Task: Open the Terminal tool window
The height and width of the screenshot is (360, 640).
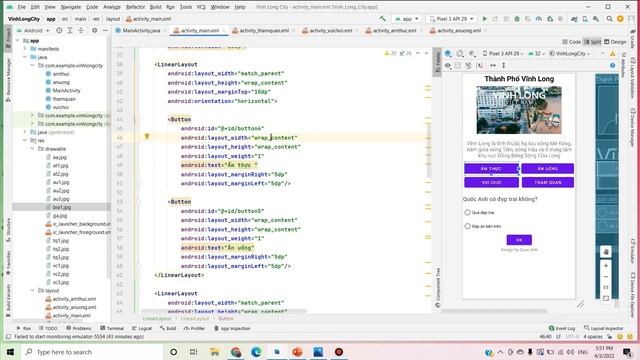Action: click(x=112, y=328)
